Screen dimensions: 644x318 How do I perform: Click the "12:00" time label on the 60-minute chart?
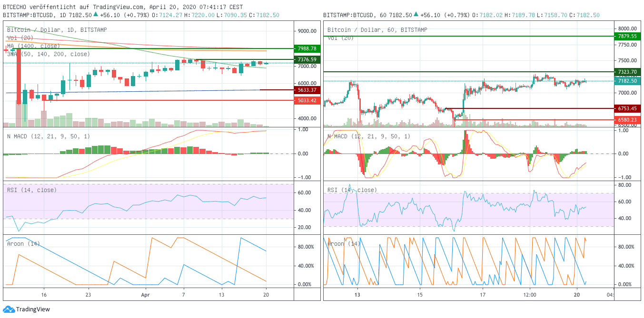(x=530, y=294)
